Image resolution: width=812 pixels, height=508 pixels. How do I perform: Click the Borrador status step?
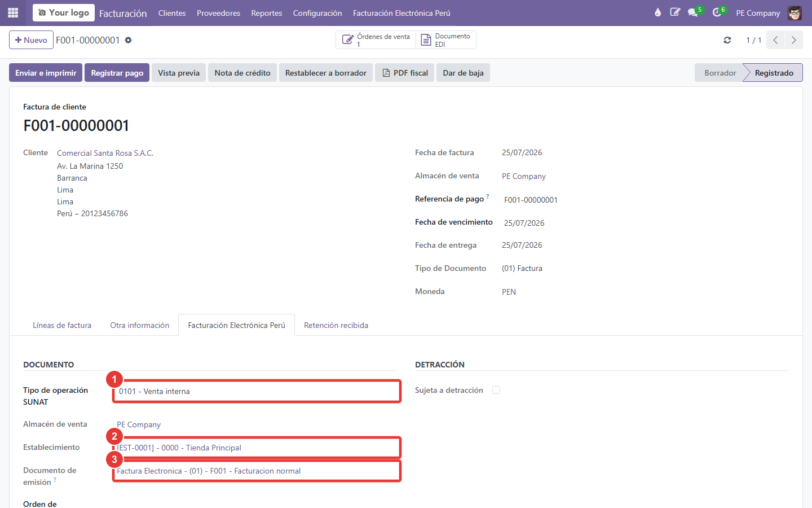[720, 73]
